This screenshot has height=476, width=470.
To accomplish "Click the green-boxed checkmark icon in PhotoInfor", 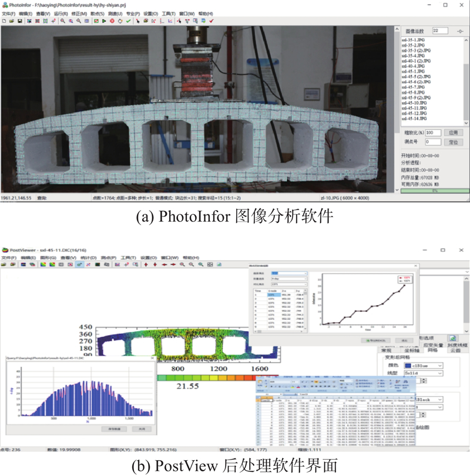I will (x=96, y=21).
